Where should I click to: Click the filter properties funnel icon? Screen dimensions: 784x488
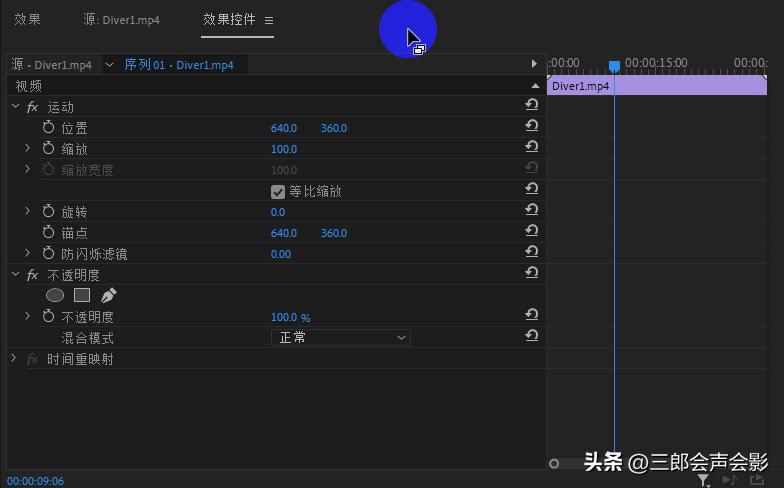704,480
